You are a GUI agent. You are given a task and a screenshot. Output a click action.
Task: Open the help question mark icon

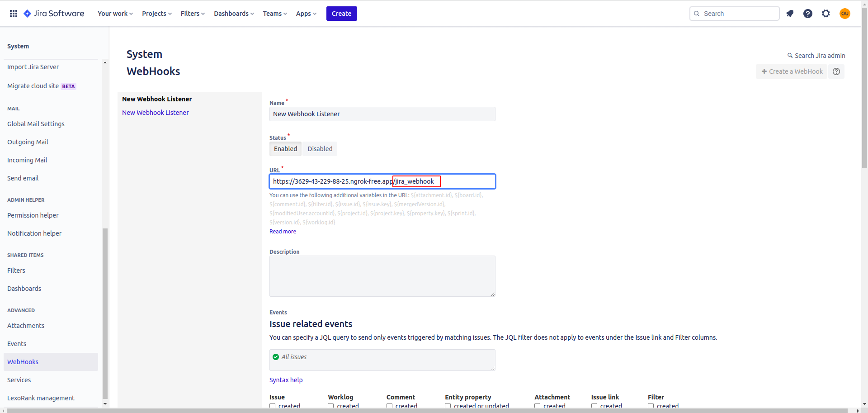pos(808,14)
